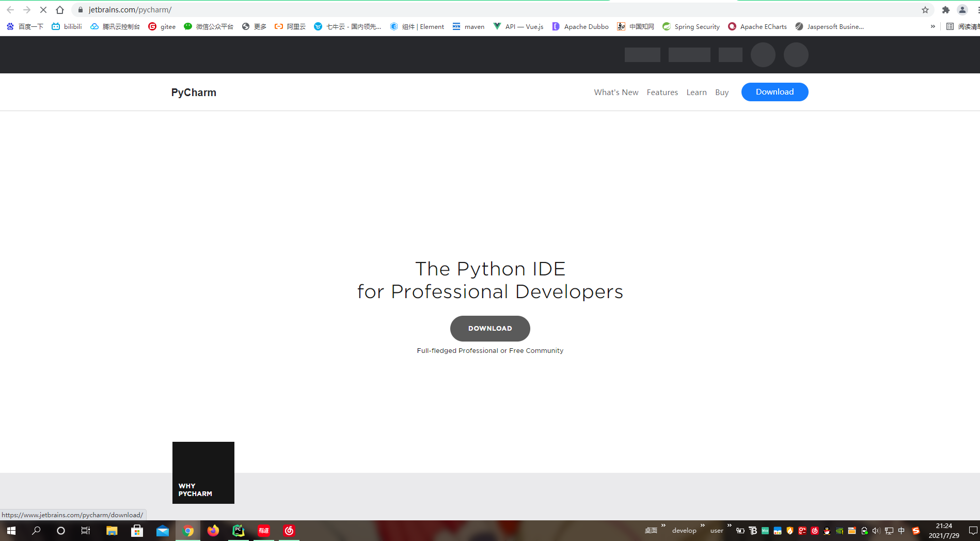Stop loading the page

click(x=43, y=10)
